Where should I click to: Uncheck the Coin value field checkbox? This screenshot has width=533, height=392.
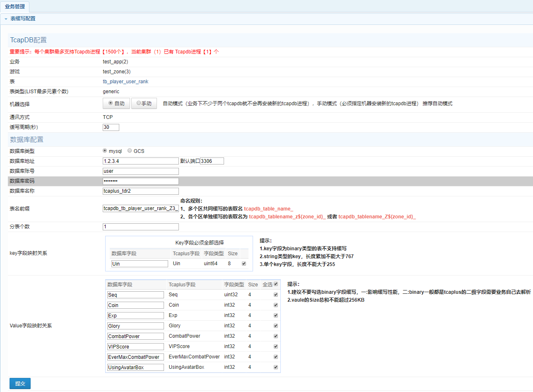click(276, 305)
